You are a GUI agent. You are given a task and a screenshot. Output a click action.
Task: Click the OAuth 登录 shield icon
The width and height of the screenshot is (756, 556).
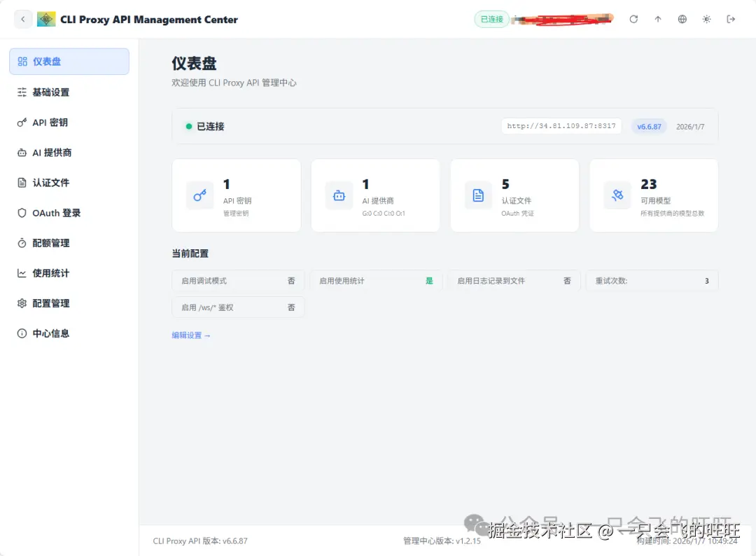[x=22, y=213]
